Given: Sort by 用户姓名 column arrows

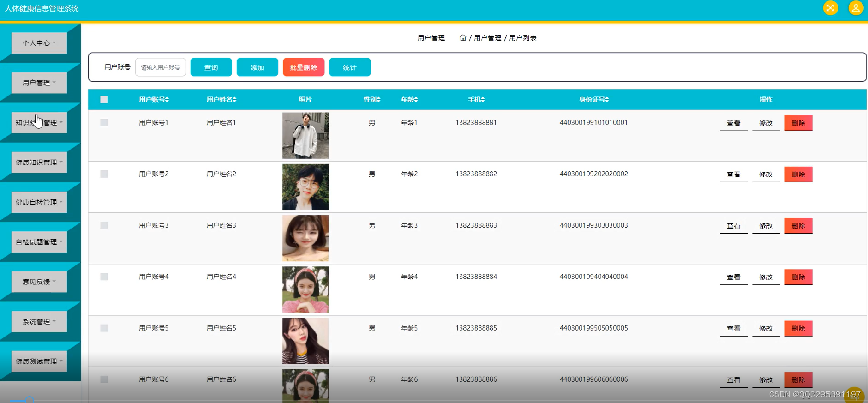Looking at the screenshot, I should coord(235,100).
